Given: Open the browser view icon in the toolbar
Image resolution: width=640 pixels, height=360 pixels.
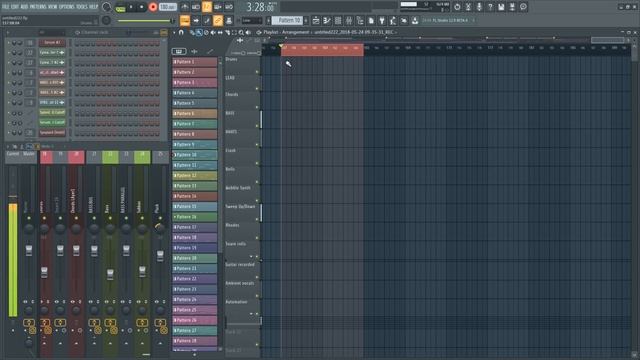Looking at the screenshot, I should point(360,20).
